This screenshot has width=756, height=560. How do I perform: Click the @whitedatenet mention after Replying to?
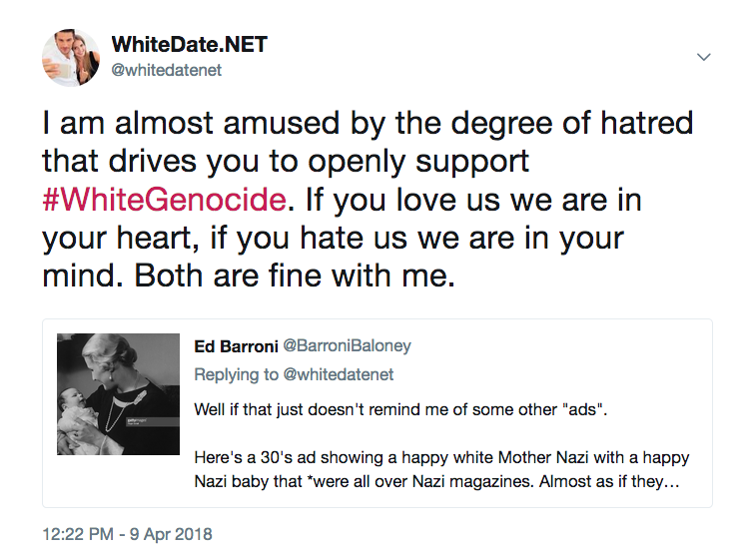point(339,374)
